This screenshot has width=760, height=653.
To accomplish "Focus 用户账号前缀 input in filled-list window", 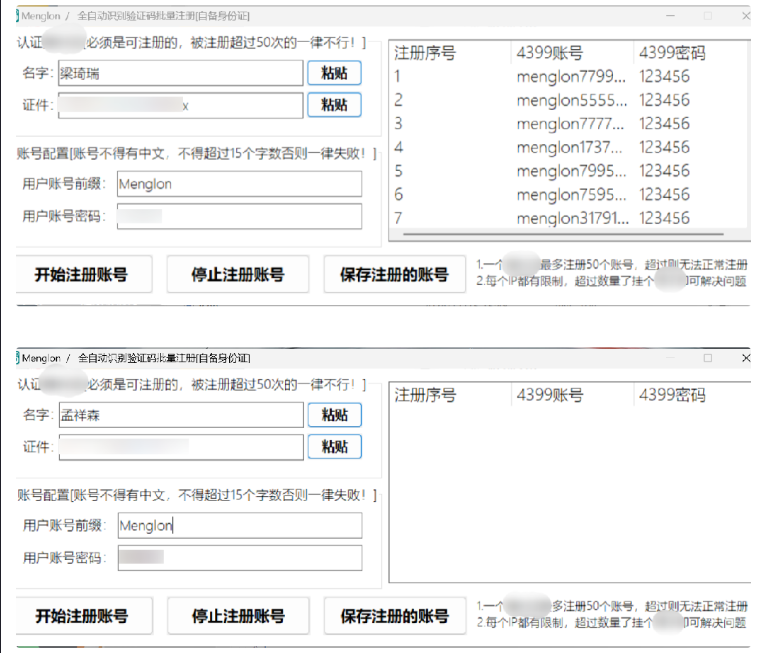I will pyautogui.click(x=238, y=184).
